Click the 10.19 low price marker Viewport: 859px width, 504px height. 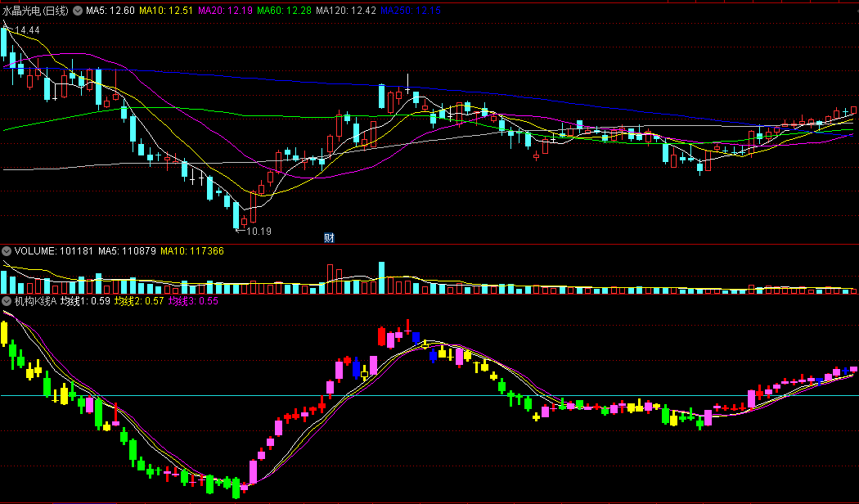[259, 232]
